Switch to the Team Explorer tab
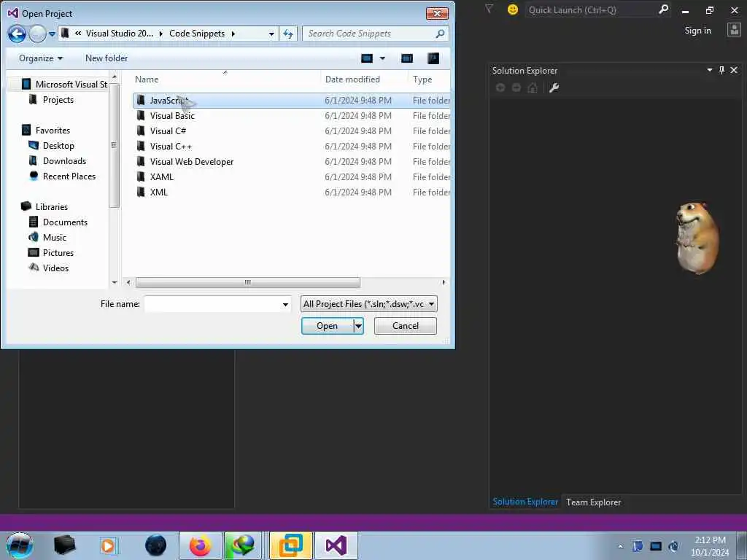This screenshot has width=747, height=560. click(x=593, y=502)
